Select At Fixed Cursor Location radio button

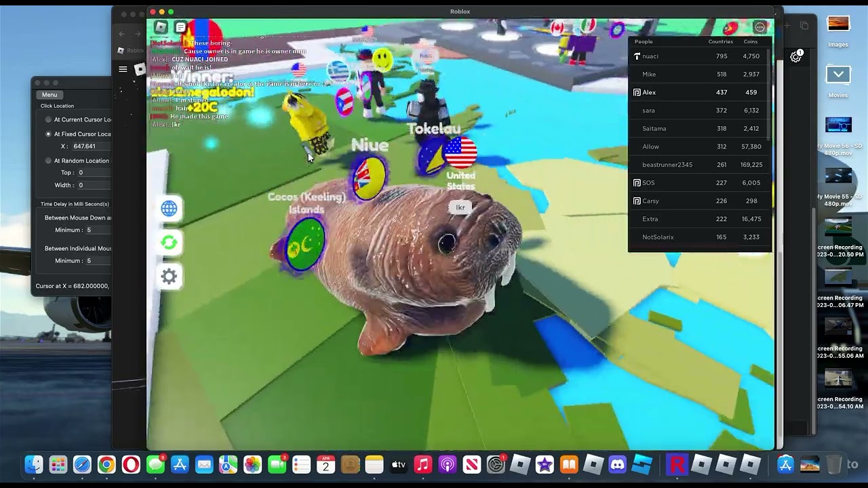[48, 134]
